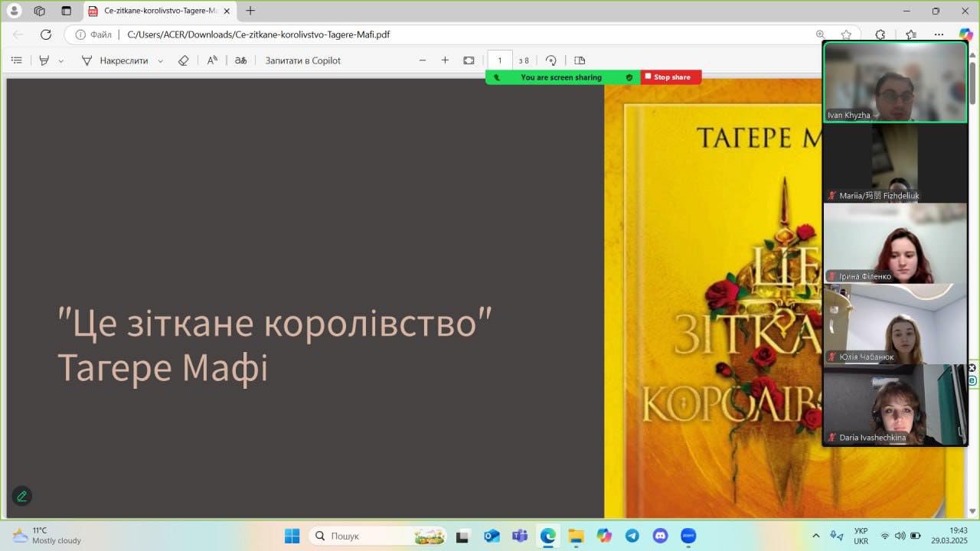This screenshot has height=551, width=980.
Task: Zoom out with the minus icon
Action: click(x=422, y=60)
